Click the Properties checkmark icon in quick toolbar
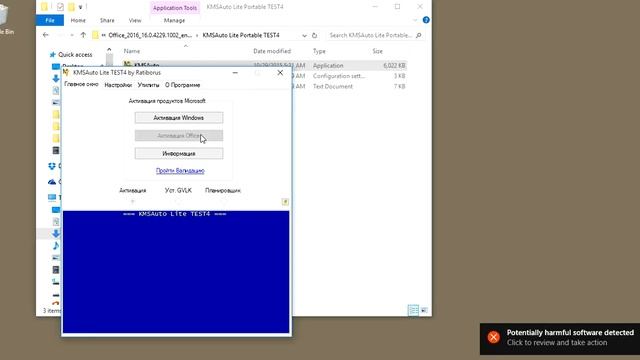640x360 pixels. tap(60, 7)
